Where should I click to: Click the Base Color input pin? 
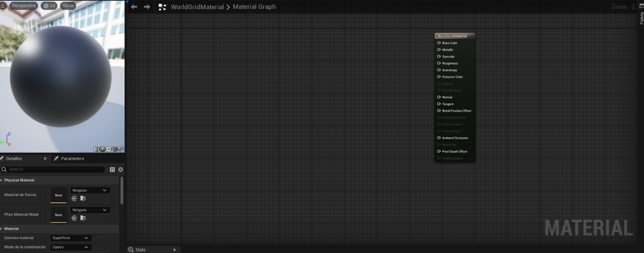click(x=439, y=43)
